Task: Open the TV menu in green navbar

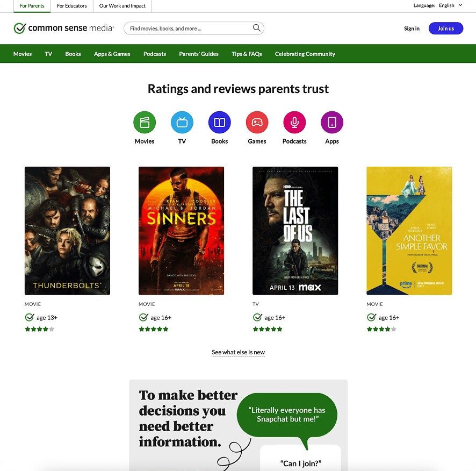Action: tap(48, 54)
